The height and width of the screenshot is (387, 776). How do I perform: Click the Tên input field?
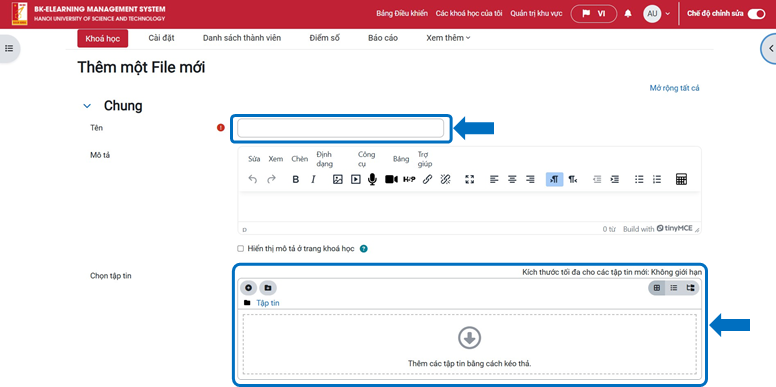point(340,128)
